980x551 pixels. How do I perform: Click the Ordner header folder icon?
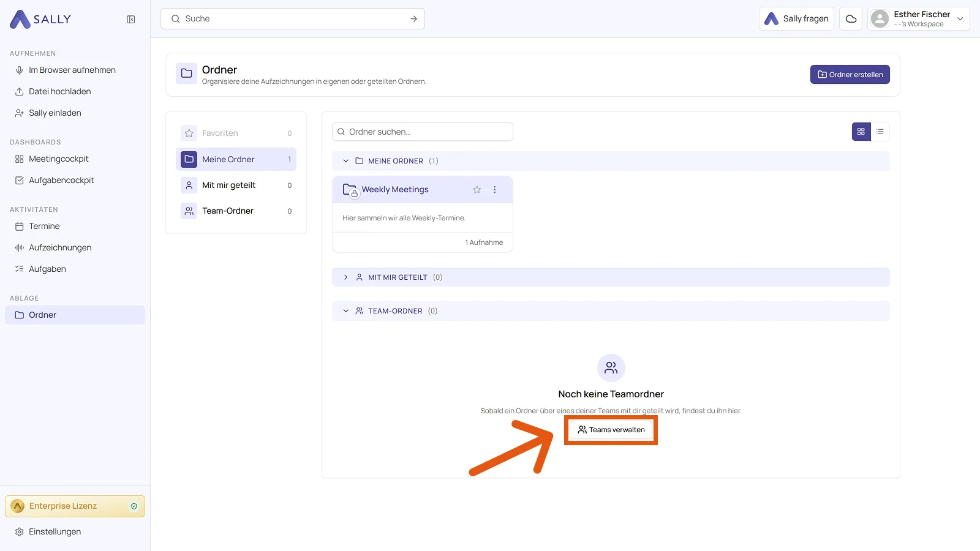click(x=187, y=73)
